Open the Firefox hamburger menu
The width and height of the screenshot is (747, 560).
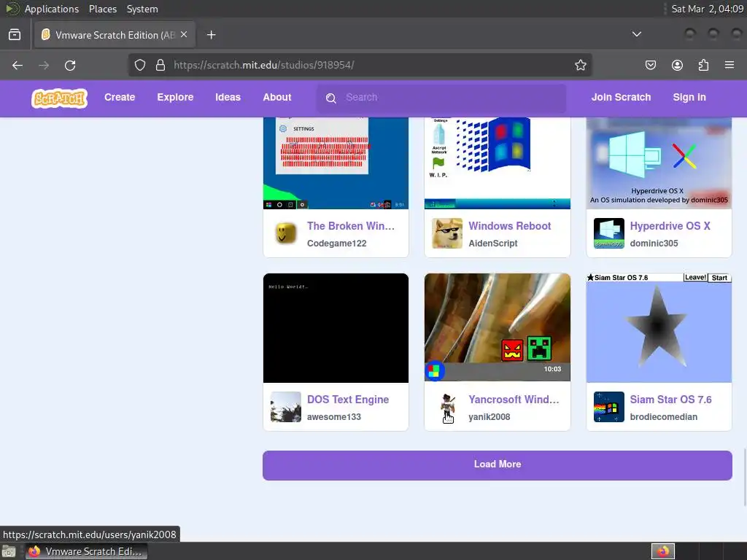pyautogui.click(x=729, y=65)
